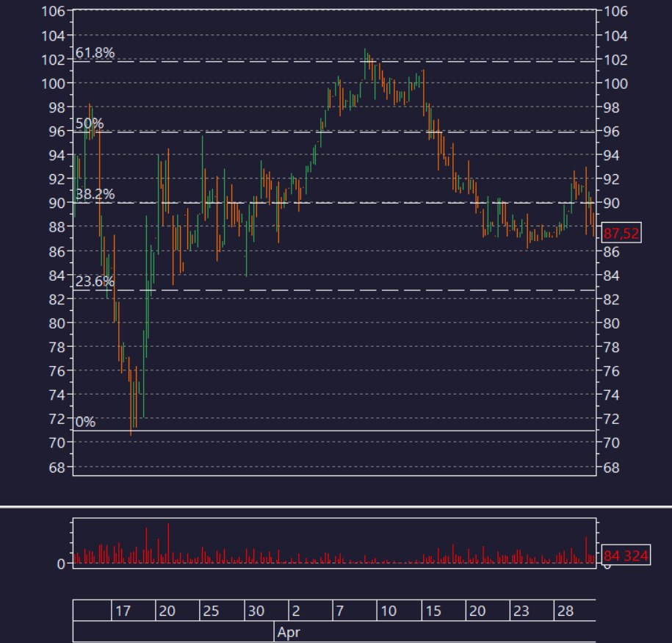
Task: Click 98 on the right price axis
Action: (x=612, y=108)
